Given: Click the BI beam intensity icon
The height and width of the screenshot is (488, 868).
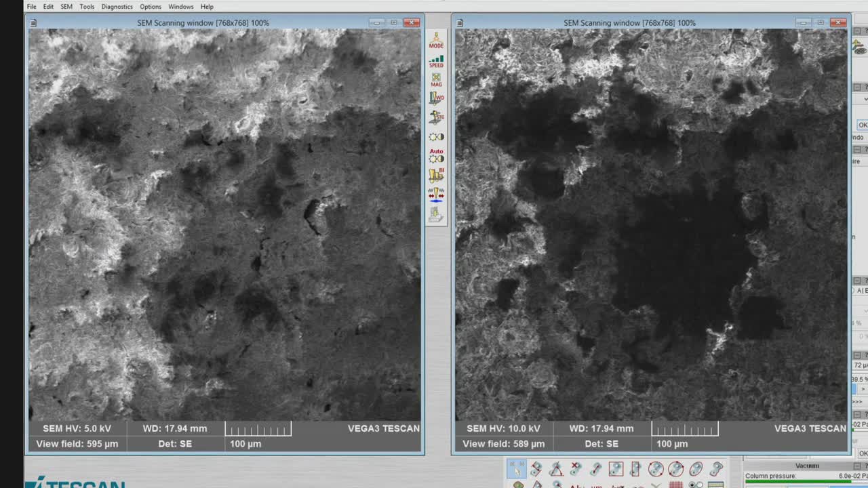Looking at the screenshot, I should pos(436,176).
